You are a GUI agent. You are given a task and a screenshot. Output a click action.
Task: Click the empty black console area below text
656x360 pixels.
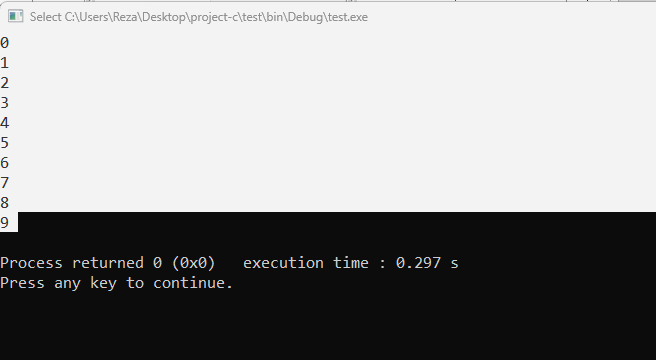[328, 327]
